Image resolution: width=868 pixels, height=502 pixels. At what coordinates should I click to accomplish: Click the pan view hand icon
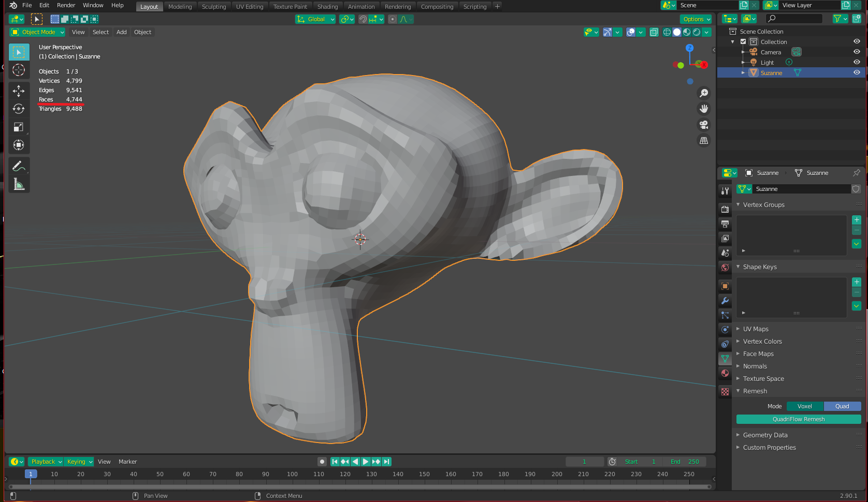[704, 109]
